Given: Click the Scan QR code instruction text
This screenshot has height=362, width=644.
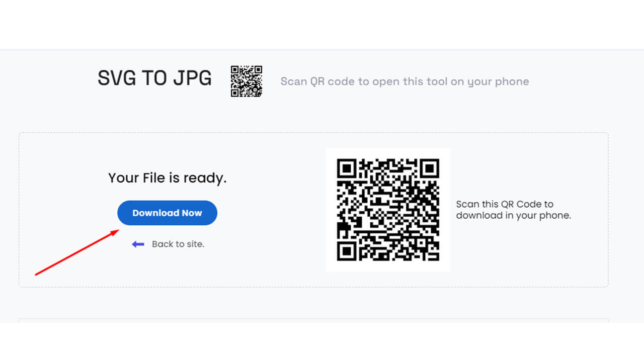Looking at the screenshot, I should coord(405,81).
